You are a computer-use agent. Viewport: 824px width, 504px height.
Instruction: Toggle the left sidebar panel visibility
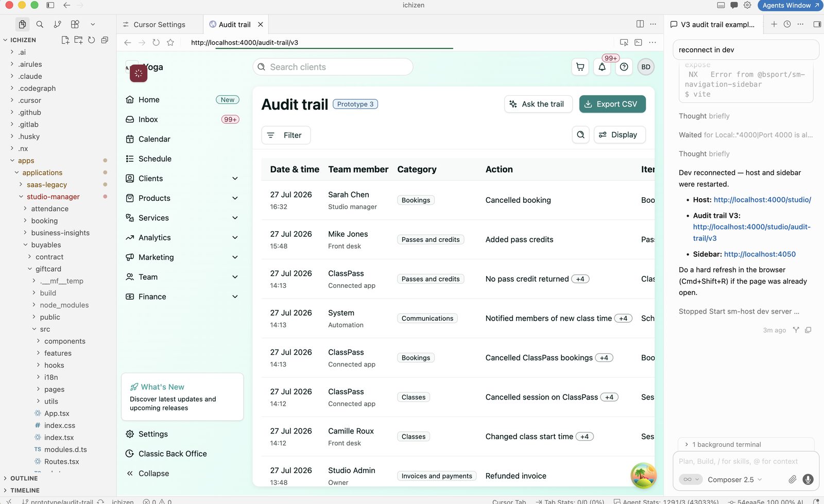click(x=50, y=5)
